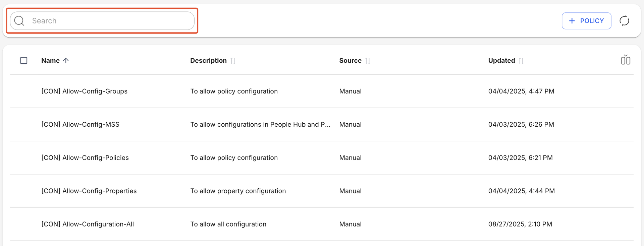
Task: Click the Source sort arrows icon
Action: coord(368,61)
